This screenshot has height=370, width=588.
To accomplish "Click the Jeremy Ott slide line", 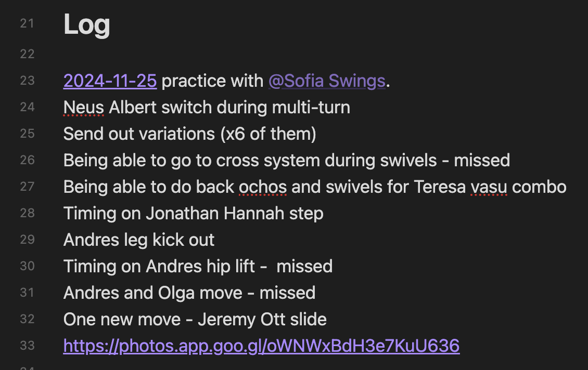I will click(195, 319).
